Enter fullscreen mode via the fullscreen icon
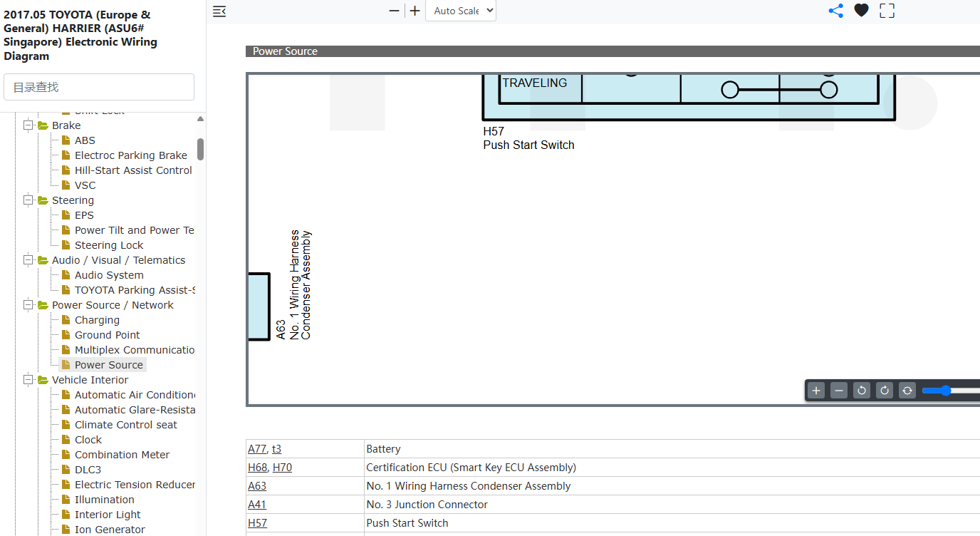 coord(887,11)
